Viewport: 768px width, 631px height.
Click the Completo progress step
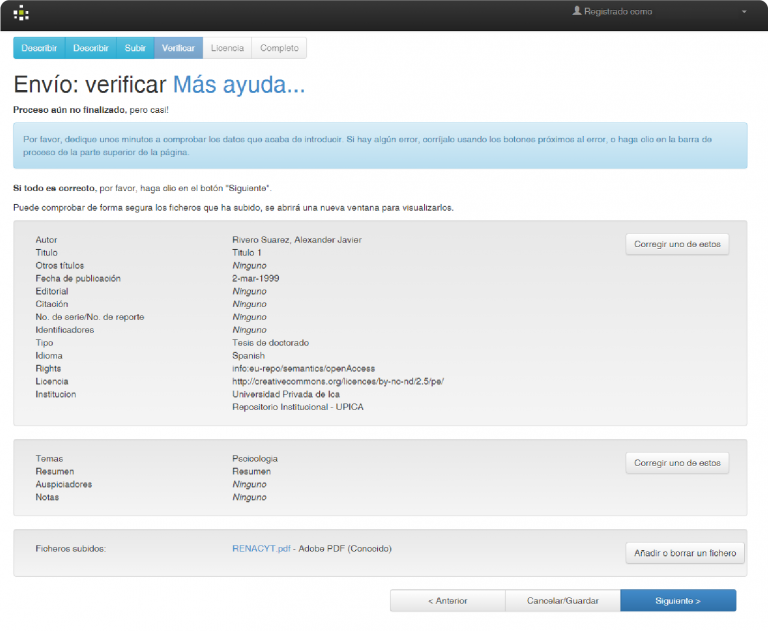click(279, 48)
